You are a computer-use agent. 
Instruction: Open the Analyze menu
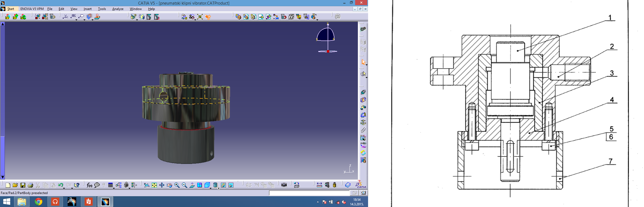(118, 9)
